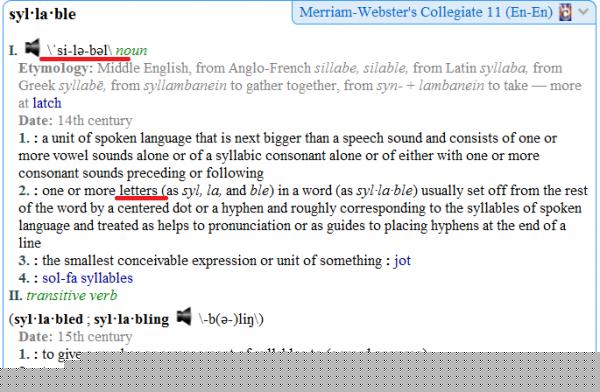Click the green 'noun' part-of-speech label
The image size is (600, 392).
(x=131, y=51)
